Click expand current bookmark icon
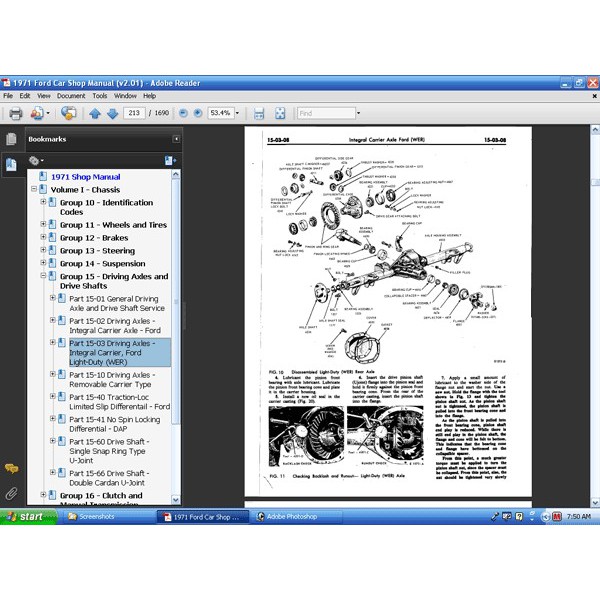 [170, 161]
